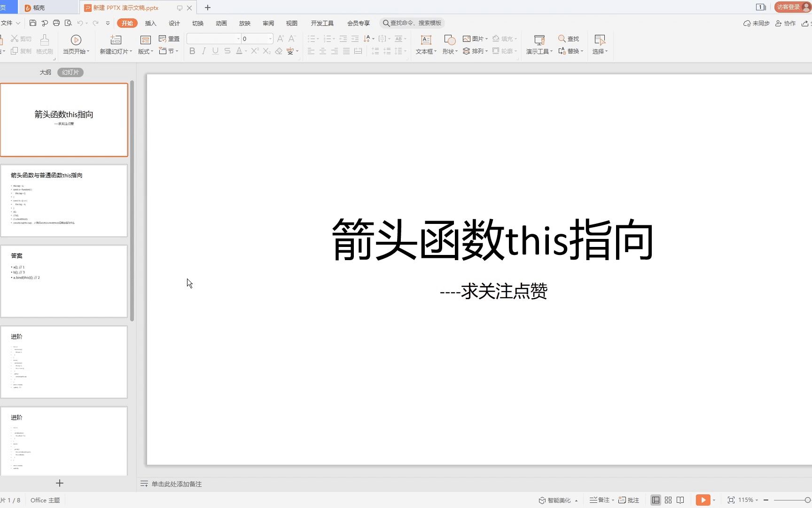Click the Print icon in quick access toolbar

(x=56, y=23)
